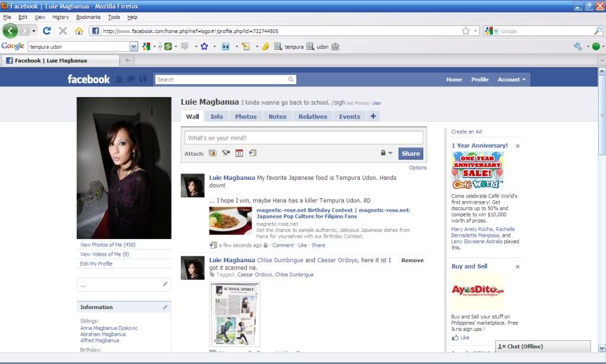Viewport: 606px width, 364px height.
Task: Attach a link using the link icon
Action: tap(253, 153)
